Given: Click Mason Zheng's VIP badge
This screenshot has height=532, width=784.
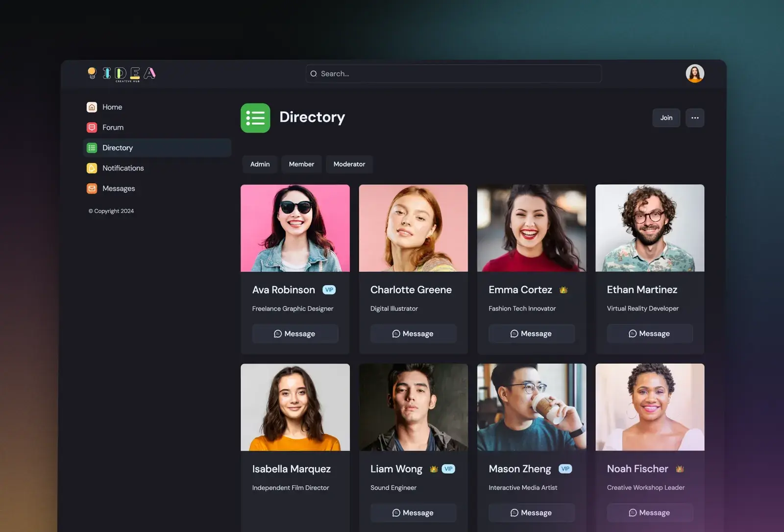Looking at the screenshot, I should tap(565, 469).
